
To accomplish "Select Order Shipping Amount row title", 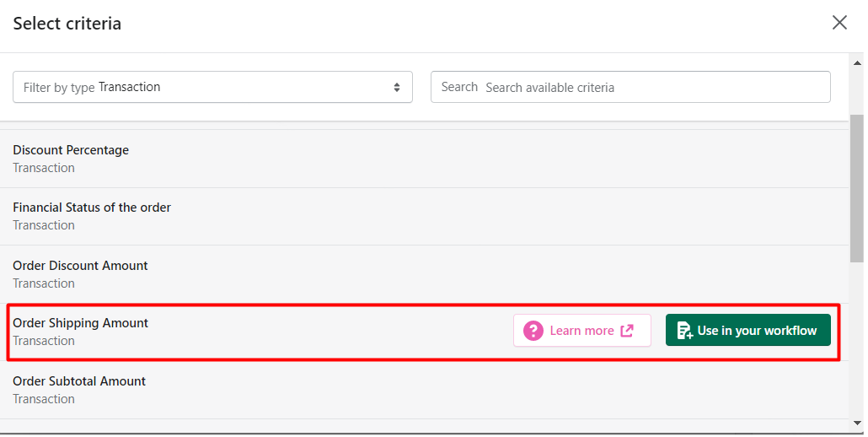I will (80, 323).
